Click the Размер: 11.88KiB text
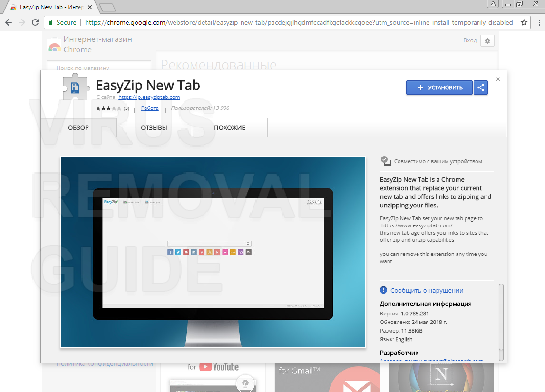Viewport: 545px width, 392px height. pyautogui.click(x=401, y=331)
